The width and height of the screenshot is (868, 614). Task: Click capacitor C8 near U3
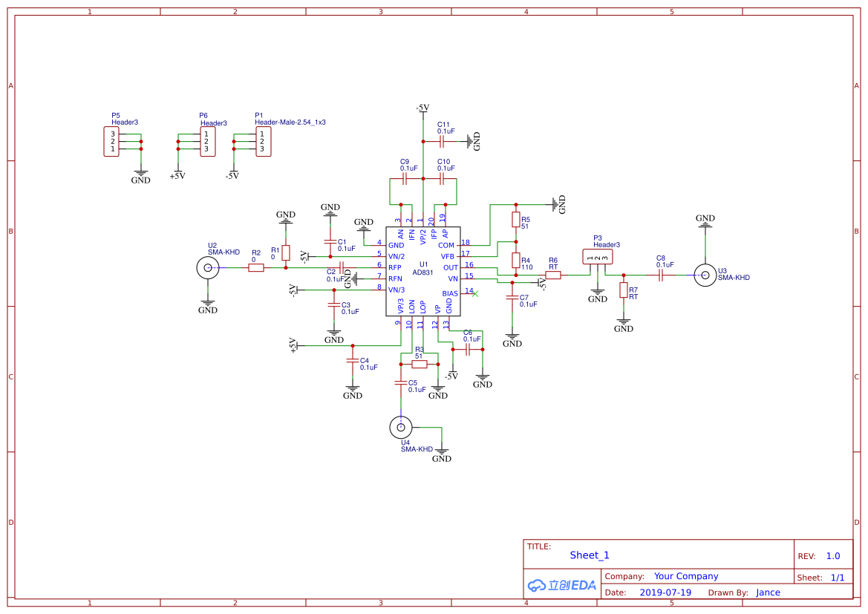point(660,275)
